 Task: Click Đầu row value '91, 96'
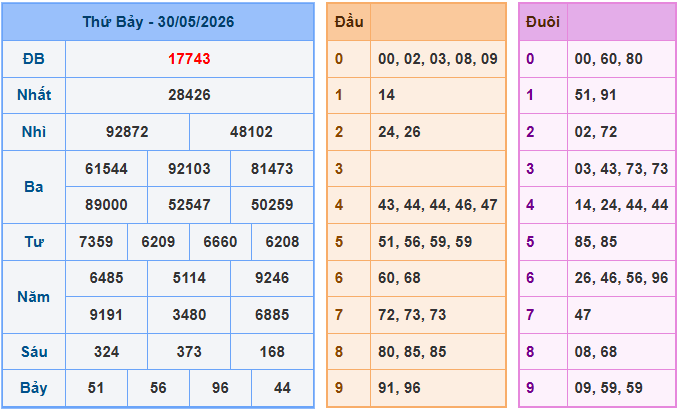point(399,388)
